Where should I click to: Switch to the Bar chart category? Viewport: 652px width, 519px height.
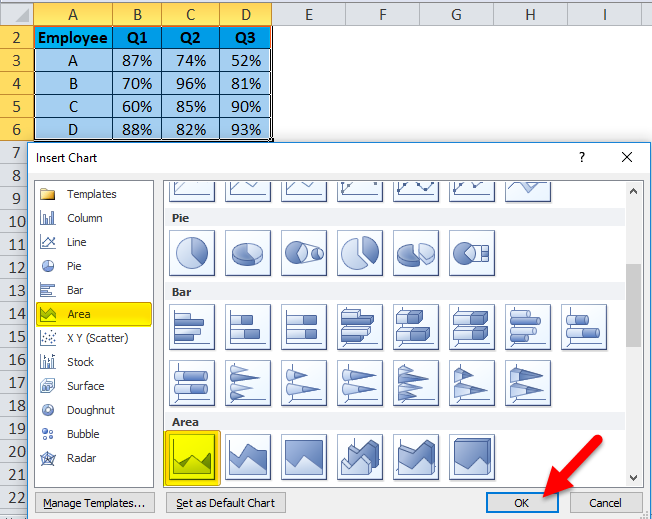tap(94, 290)
